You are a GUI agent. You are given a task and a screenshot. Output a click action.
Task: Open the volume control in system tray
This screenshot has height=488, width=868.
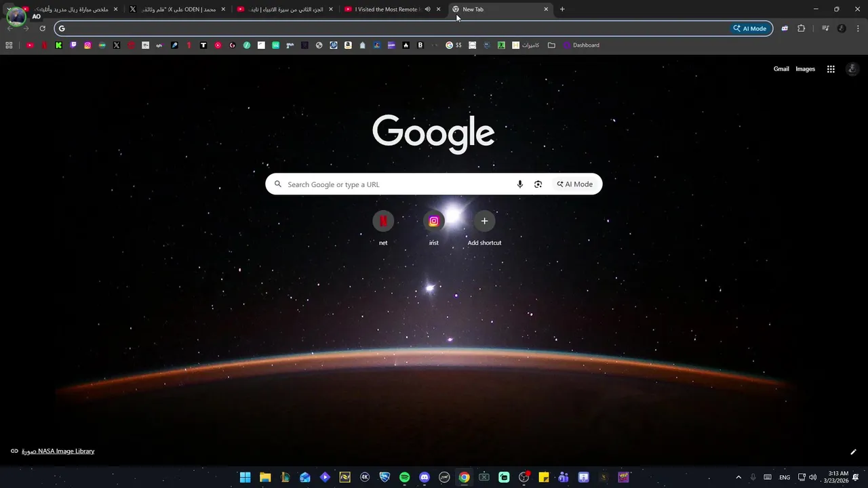tap(812, 477)
